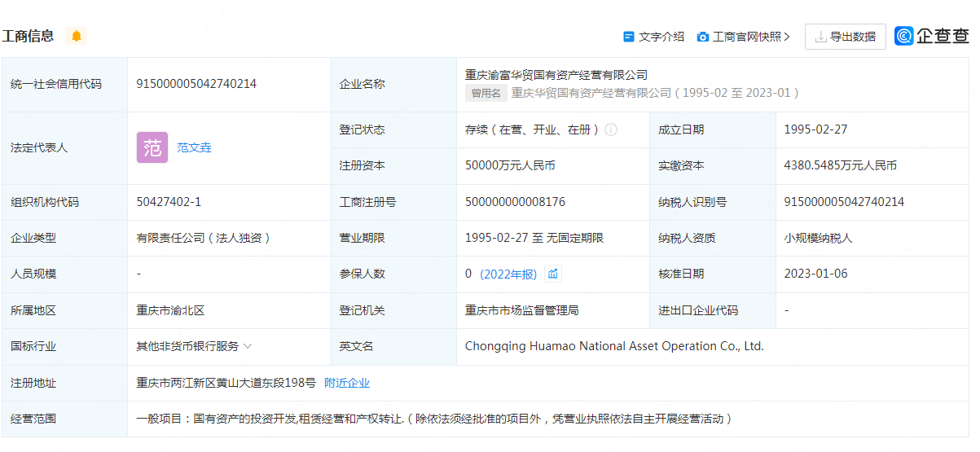Click the 法定代表人 label cell
Screen dimensions: 980x452
click(64, 147)
